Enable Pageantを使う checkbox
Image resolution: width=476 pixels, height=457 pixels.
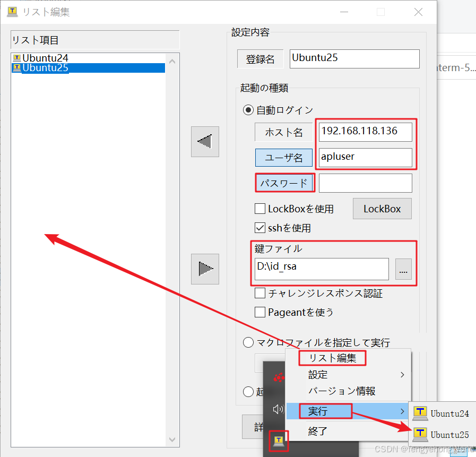coord(260,312)
